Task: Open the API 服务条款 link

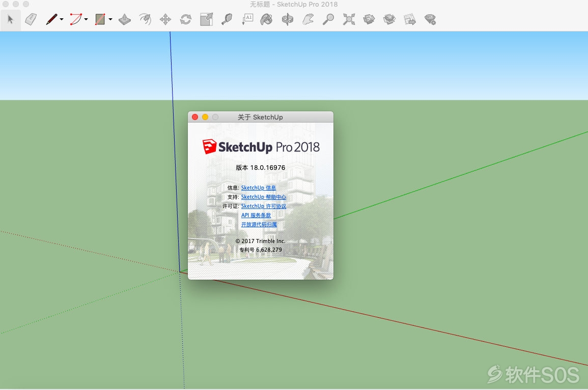Action: [256, 216]
